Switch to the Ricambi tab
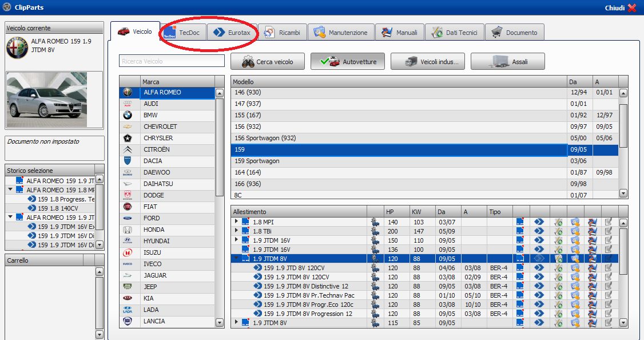This screenshot has height=340, width=644. [x=283, y=33]
